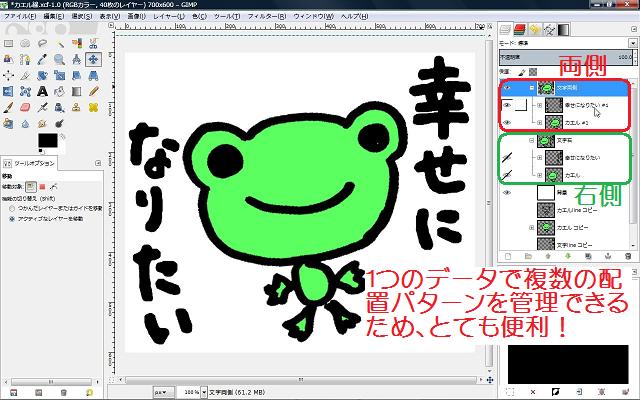Viewport: 640px width, 400px height.
Task: Choose the 'move the active layer' radio option
Action: [x=12, y=219]
